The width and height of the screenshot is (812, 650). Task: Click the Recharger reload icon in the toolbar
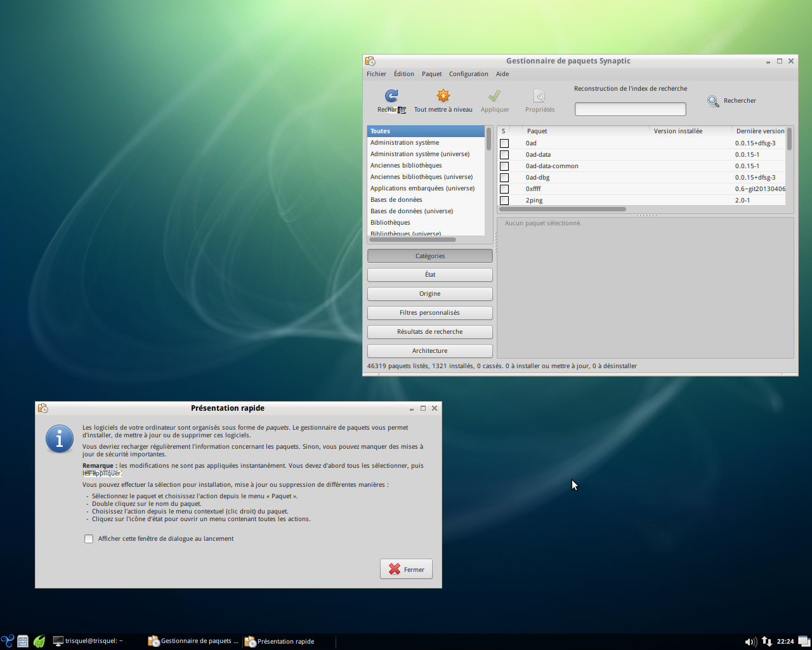tap(391, 96)
